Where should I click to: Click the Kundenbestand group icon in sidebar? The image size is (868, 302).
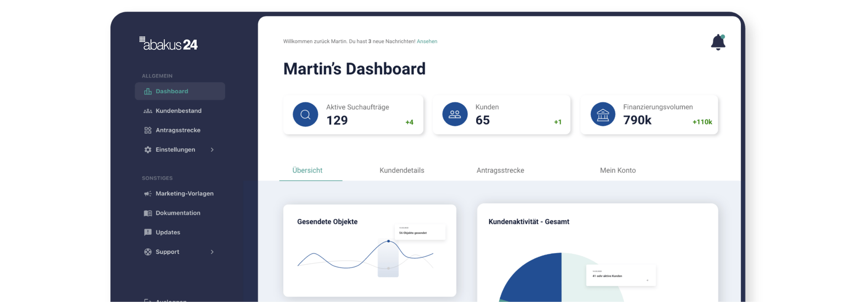click(148, 111)
